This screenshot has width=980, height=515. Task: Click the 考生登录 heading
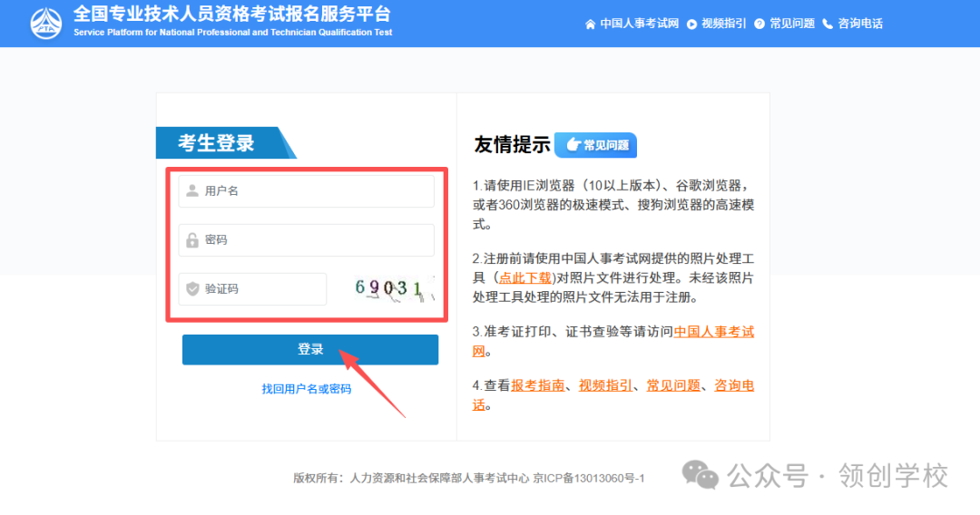pos(216,143)
